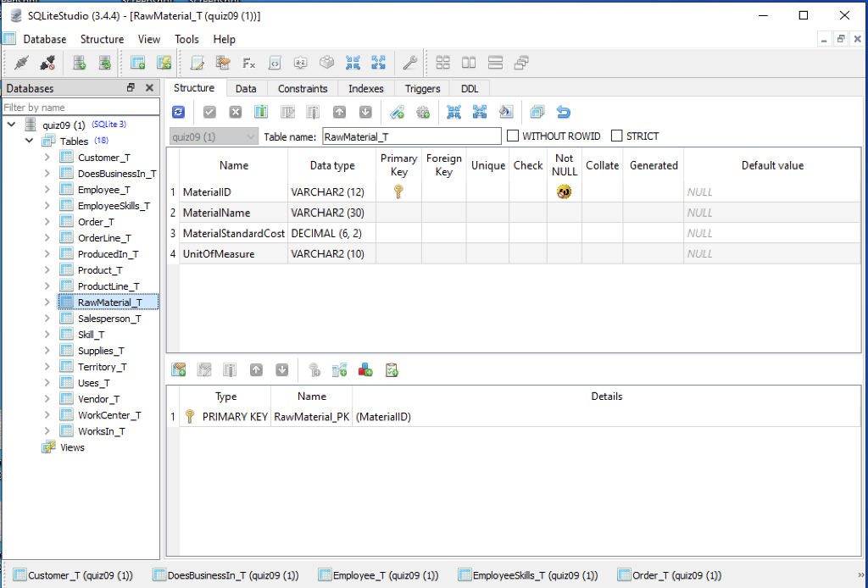Select the Salesperson_T table in tree
Screen dimensions: 868x588
[x=109, y=319]
